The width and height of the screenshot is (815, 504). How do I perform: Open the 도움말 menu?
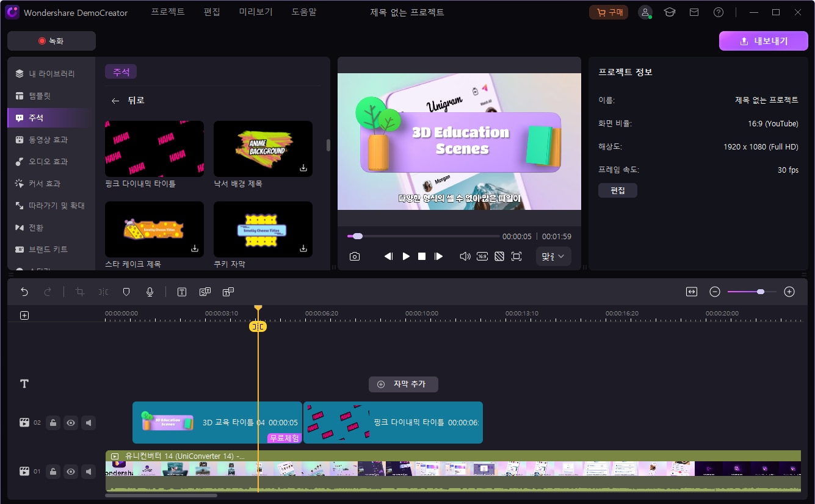click(x=304, y=12)
